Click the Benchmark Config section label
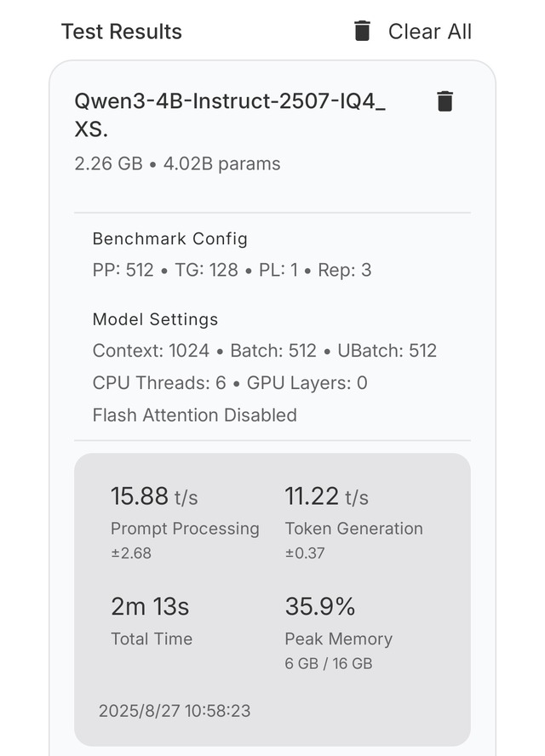545x756 pixels. click(169, 239)
